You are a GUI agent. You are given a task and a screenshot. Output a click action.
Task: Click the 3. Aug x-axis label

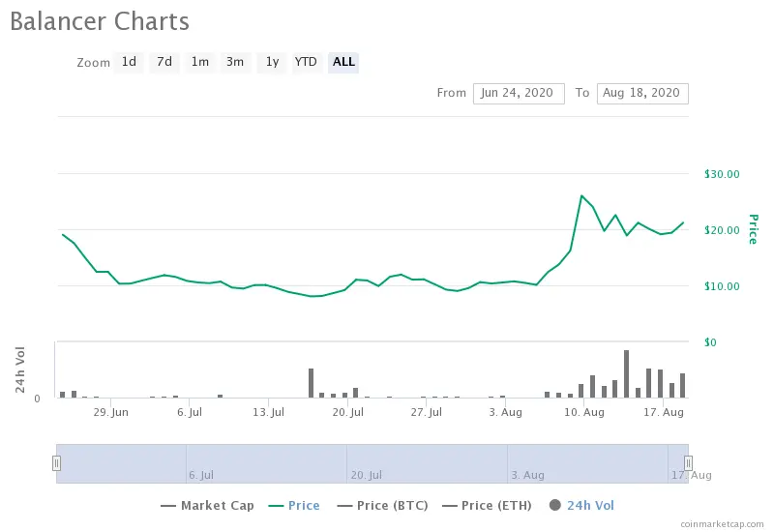click(505, 412)
